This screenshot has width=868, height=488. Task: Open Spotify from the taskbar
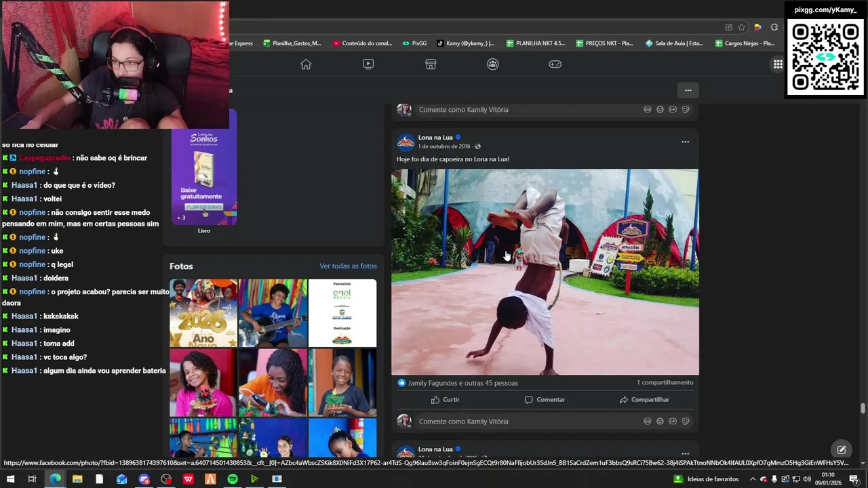pyautogui.click(x=233, y=479)
